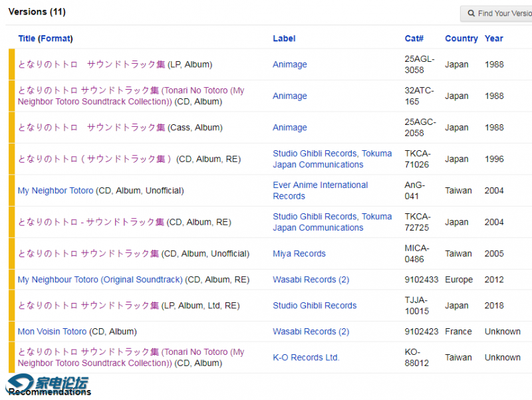Open Ever Anime International Records label
The height and width of the screenshot is (400, 532).
320,191
